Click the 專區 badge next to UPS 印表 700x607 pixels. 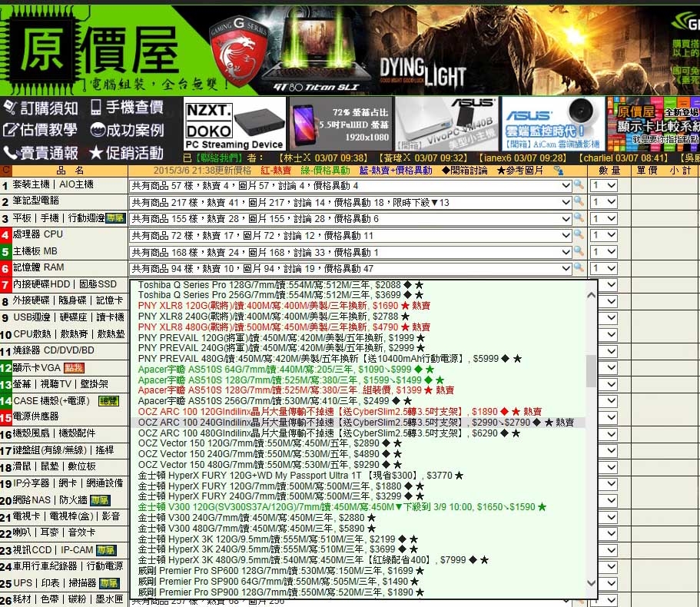[109, 583]
